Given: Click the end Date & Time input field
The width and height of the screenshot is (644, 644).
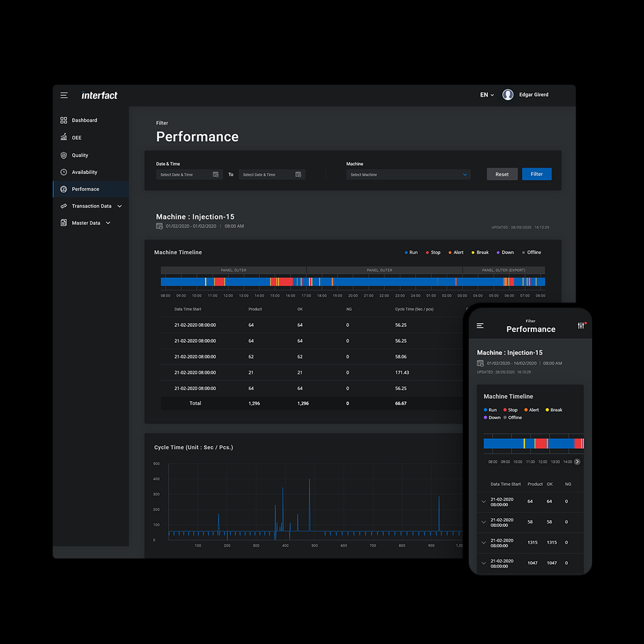Looking at the screenshot, I should 267,175.
